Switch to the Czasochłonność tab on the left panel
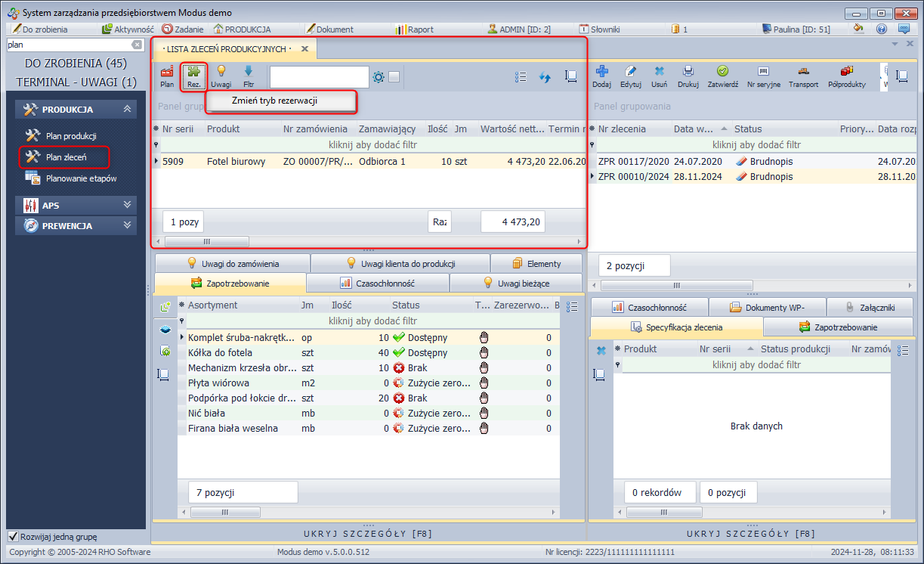Image resolution: width=924 pixels, height=564 pixels. [x=377, y=283]
